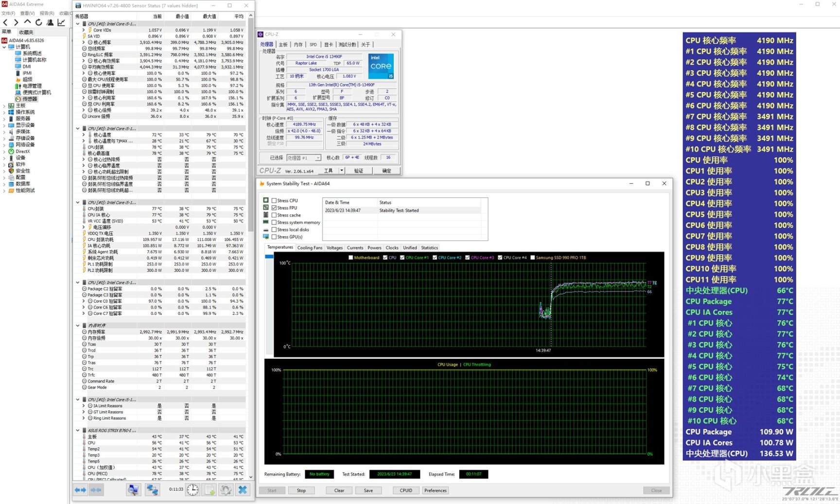Select 传感器 item in AIDA64 tree

tap(29, 99)
